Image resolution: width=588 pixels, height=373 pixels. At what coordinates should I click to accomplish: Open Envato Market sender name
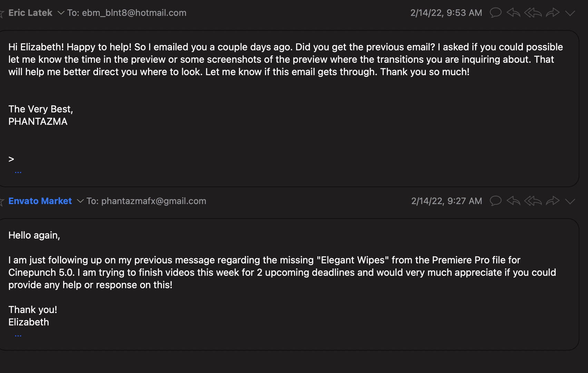[40, 201]
